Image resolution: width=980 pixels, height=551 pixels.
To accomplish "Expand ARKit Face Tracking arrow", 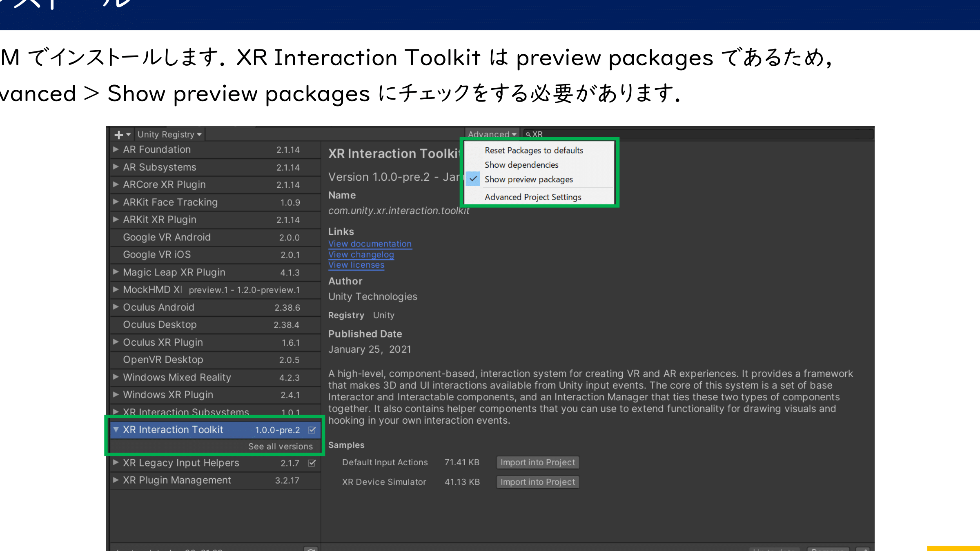I will point(116,202).
